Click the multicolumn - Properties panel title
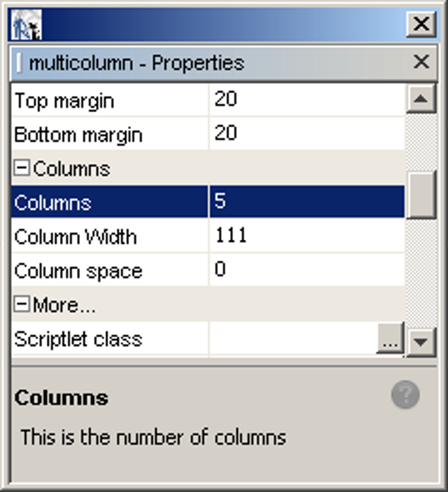448x492 pixels. pos(136,62)
